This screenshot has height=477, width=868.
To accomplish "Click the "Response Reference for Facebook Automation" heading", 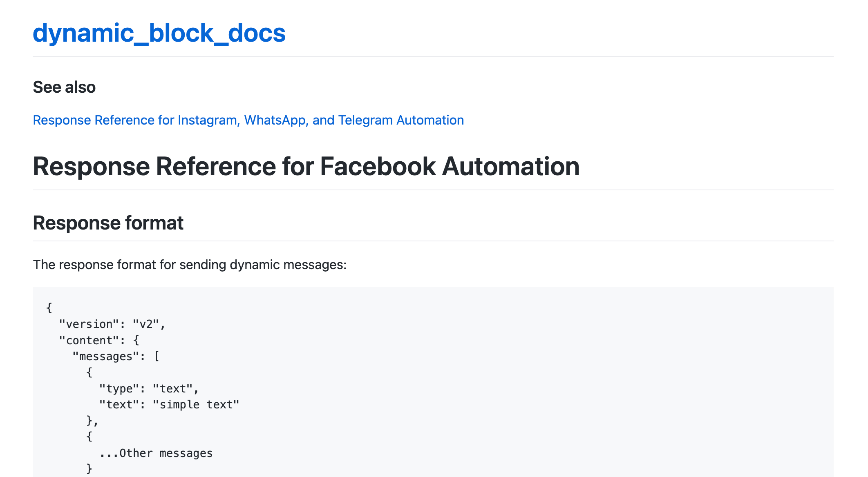I will pos(306,166).
